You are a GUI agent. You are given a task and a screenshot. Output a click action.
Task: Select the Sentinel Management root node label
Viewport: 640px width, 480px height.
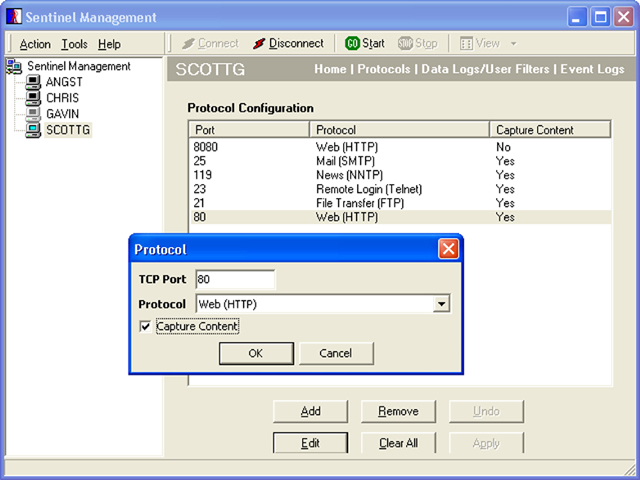pos(79,66)
